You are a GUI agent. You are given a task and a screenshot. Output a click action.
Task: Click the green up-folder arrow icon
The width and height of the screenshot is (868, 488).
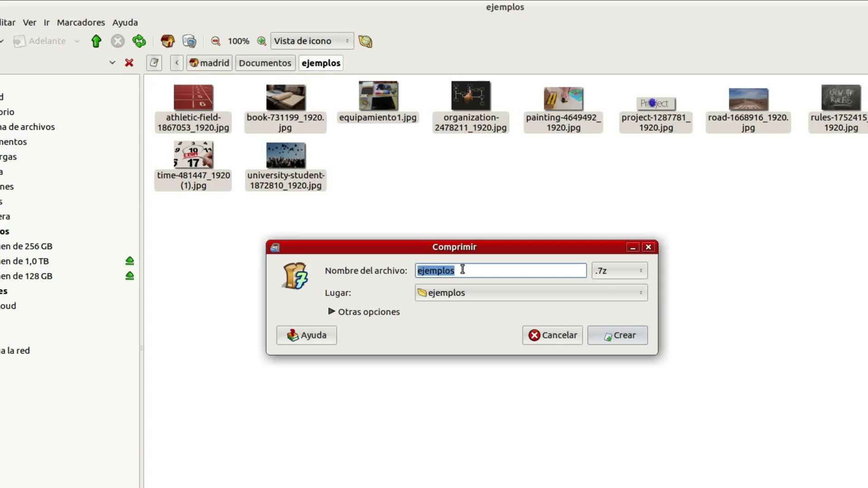pos(96,41)
